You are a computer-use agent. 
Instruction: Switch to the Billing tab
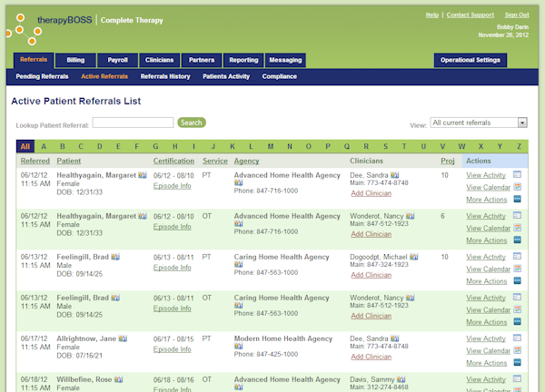click(75, 60)
